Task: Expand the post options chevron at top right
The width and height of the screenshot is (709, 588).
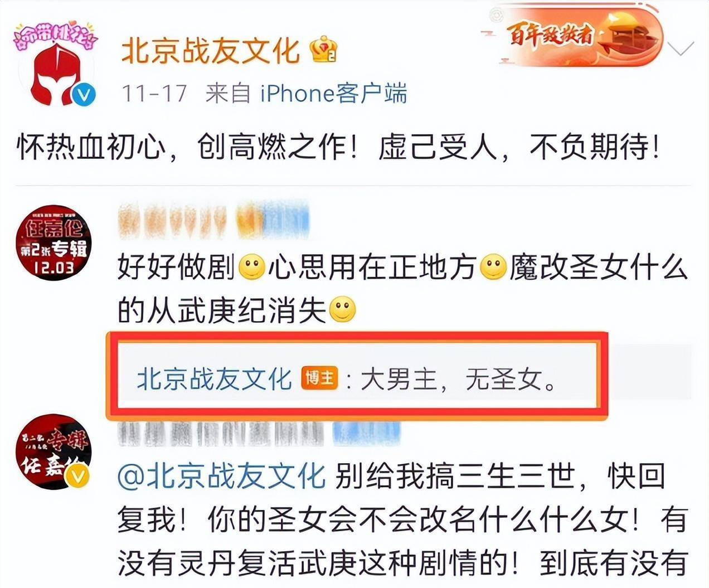Action: [x=681, y=50]
